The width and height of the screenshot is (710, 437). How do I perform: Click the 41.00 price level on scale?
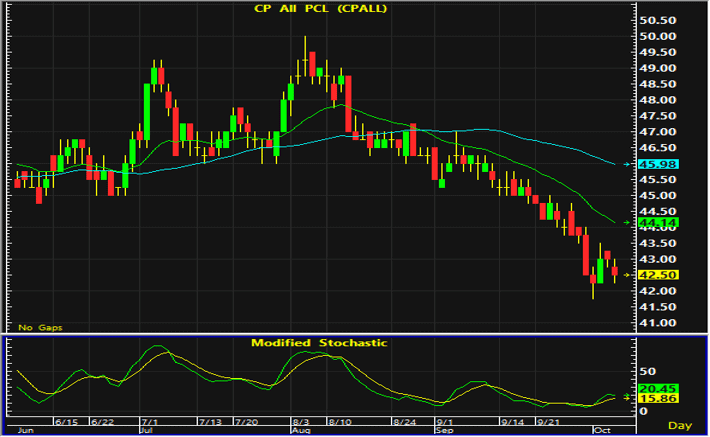pyautogui.click(x=657, y=323)
